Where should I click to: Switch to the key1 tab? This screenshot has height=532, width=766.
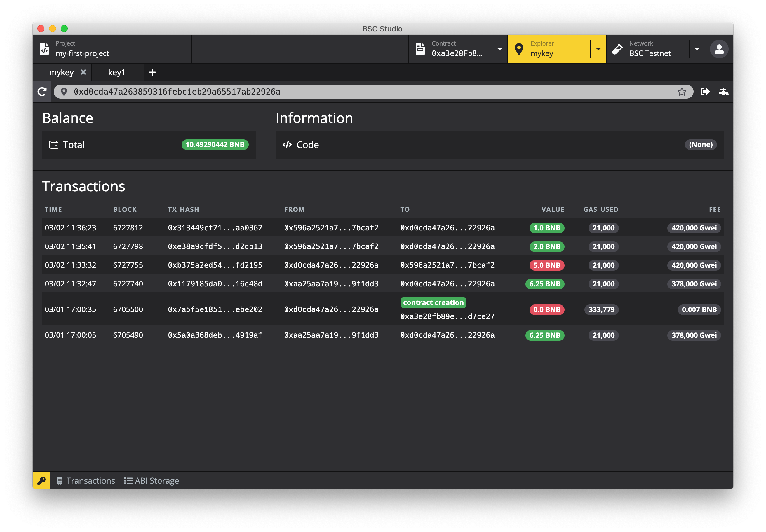(x=116, y=72)
